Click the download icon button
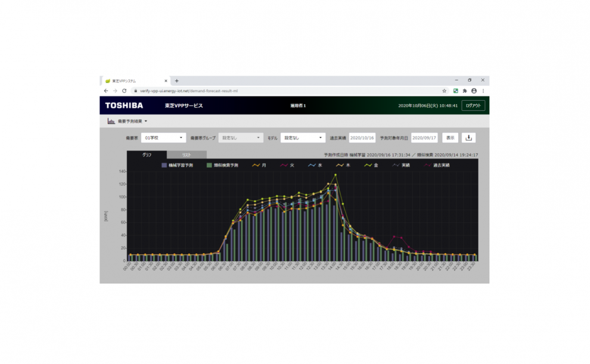The height and width of the screenshot is (364, 590). (x=468, y=138)
